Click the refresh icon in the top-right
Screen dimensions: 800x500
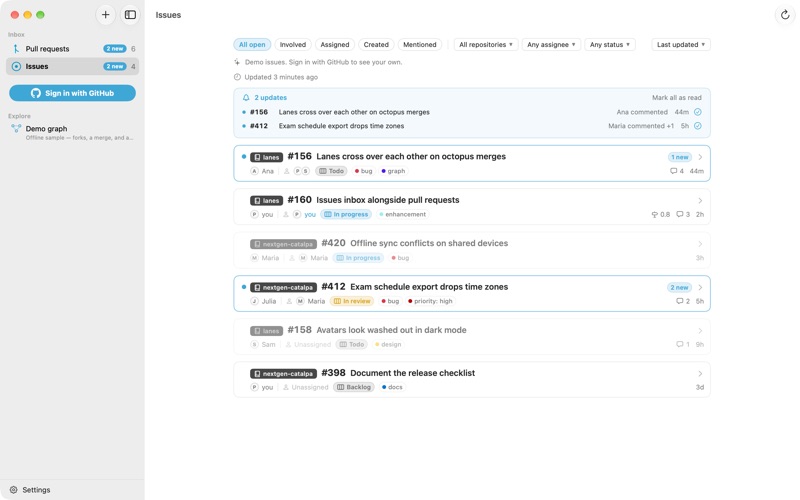click(785, 15)
